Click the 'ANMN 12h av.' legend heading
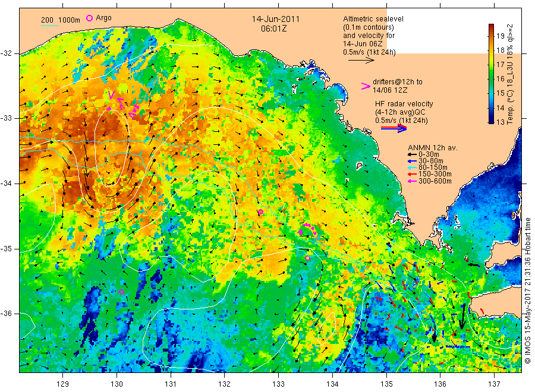 tap(433, 148)
